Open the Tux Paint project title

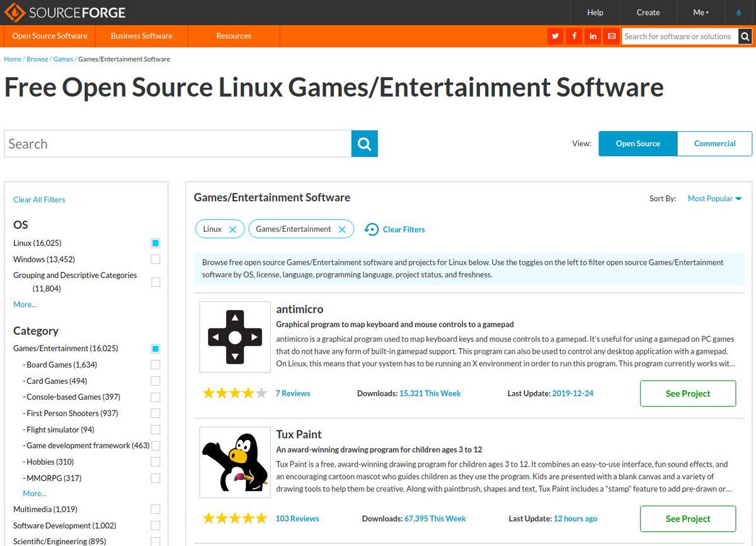(299, 434)
